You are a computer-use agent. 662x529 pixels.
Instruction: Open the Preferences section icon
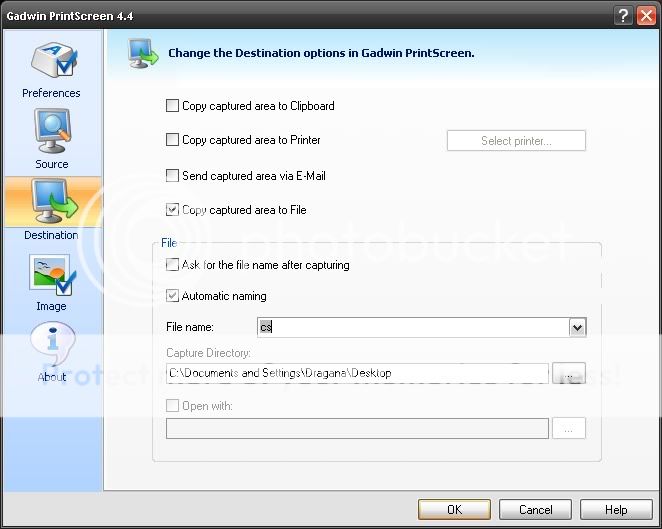(x=53, y=60)
